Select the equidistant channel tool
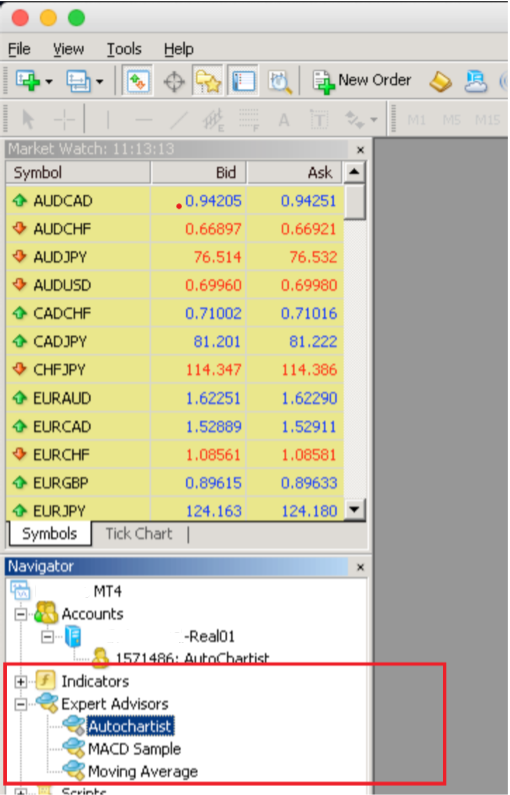 [213, 121]
